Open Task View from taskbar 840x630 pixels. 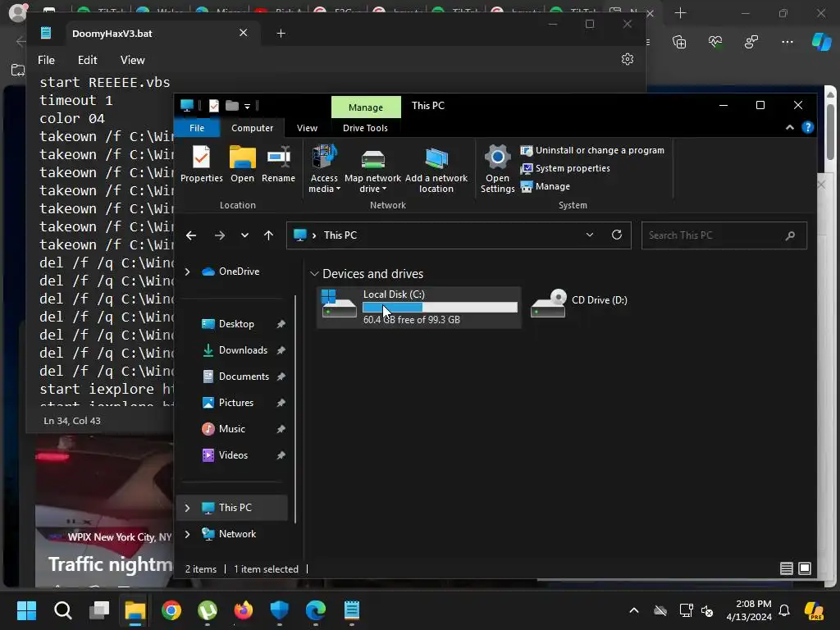[99, 610]
